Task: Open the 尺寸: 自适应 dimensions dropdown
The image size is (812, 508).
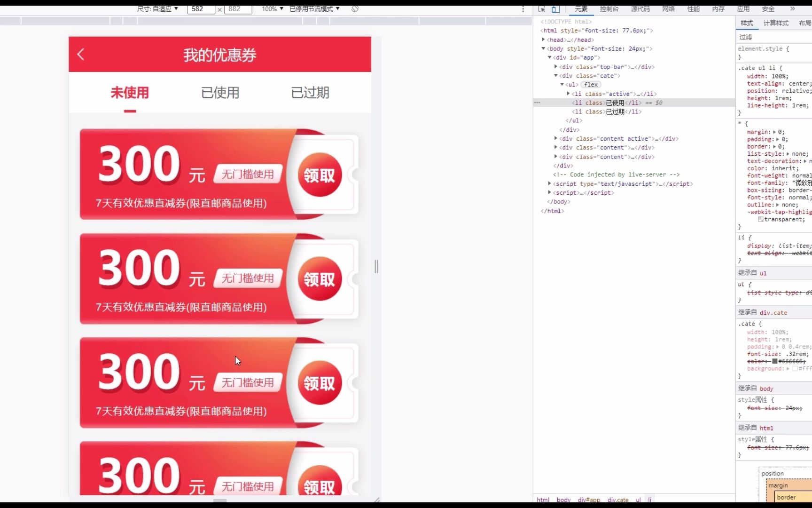Action: [157, 9]
